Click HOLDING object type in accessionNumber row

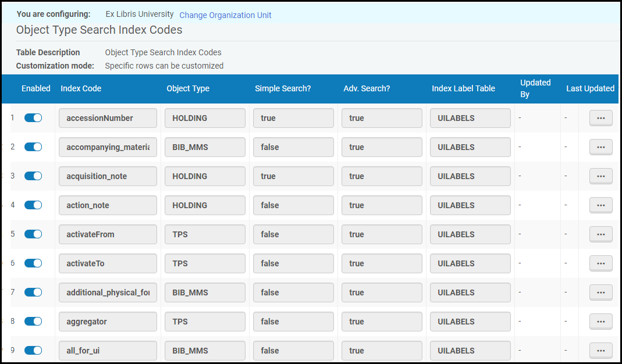[205, 118]
